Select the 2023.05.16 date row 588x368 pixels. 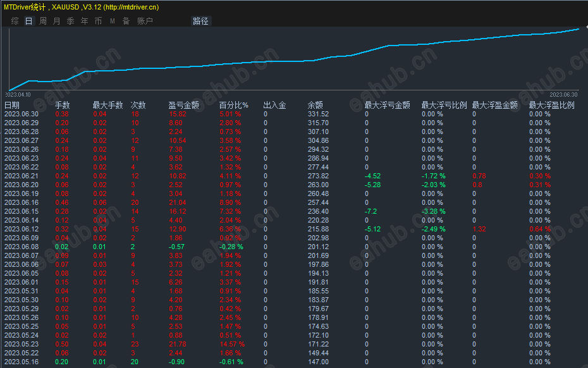(21, 362)
